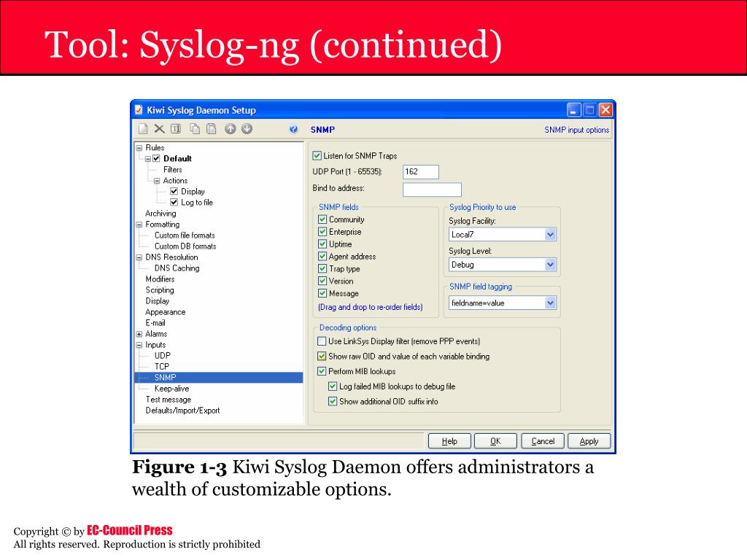Enable Use LinkSys Display filter
Viewport: 747px width, 560px height.
coord(322,341)
